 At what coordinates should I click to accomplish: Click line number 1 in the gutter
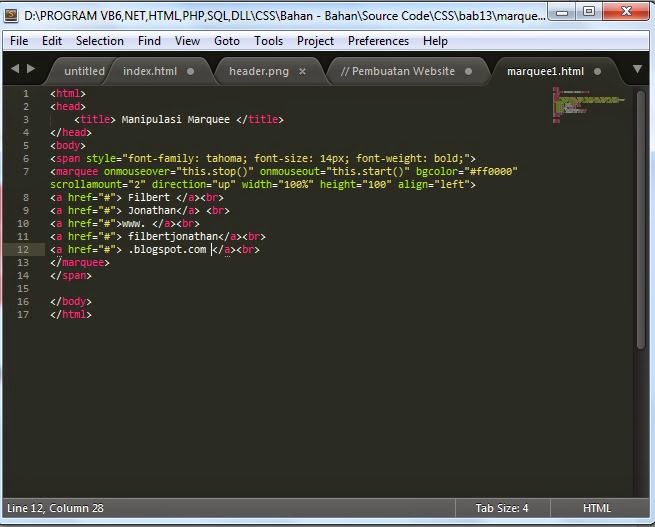[x=26, y=94]
